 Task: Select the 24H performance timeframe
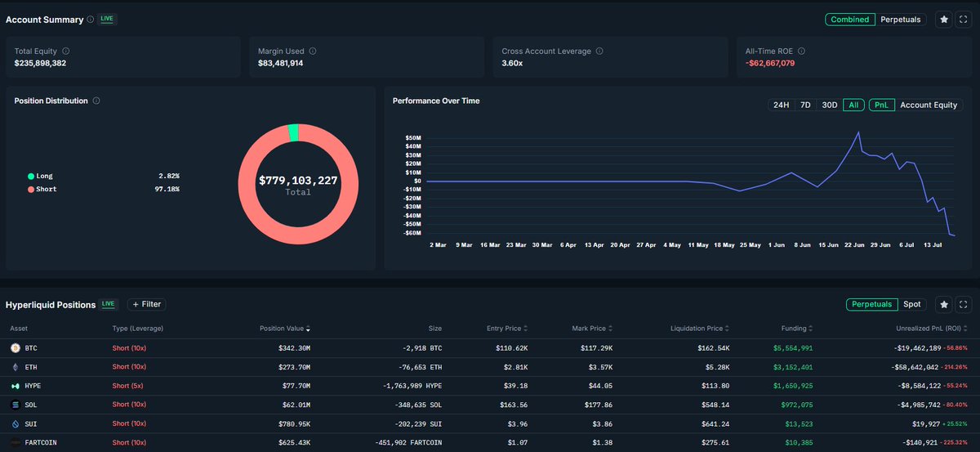781,105
